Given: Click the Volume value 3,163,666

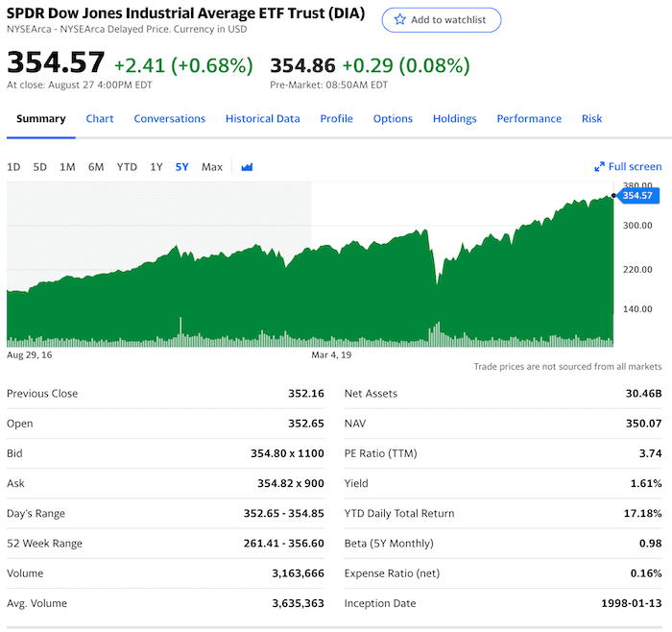Looking at the screenshot, I should 298,573.
